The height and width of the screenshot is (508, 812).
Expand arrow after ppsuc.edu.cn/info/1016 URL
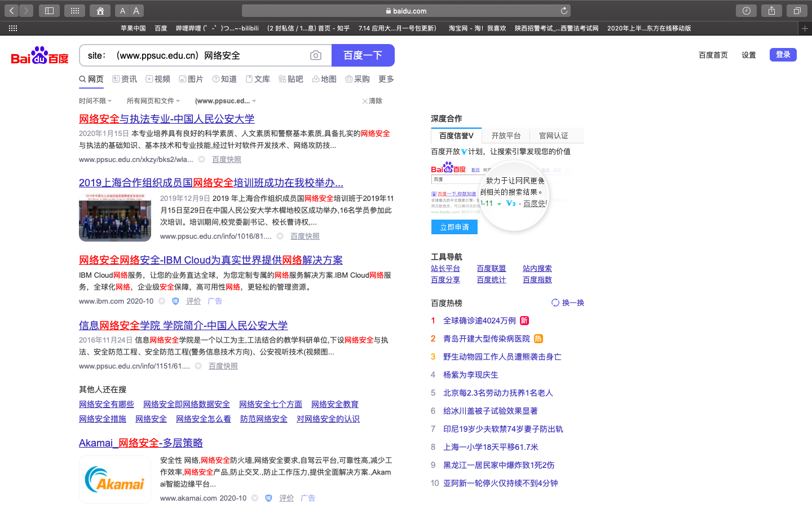[x=280, y=237]
